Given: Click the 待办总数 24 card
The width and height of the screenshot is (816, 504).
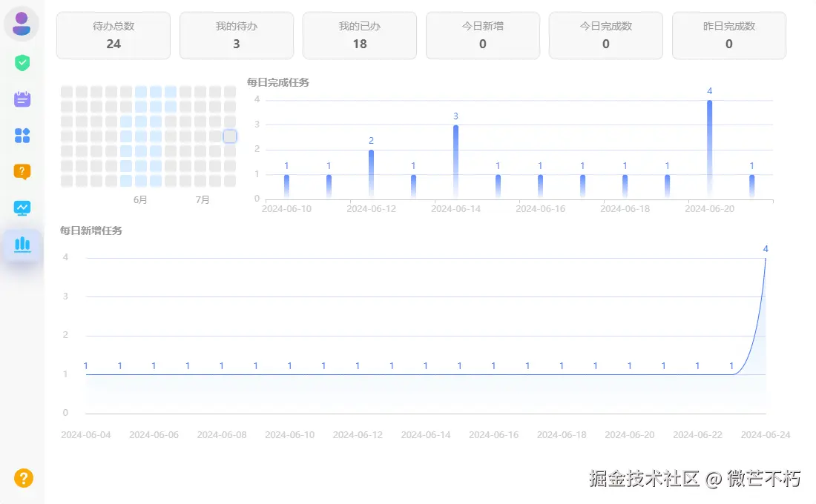Looking at the screenshot, I should 113,36.
